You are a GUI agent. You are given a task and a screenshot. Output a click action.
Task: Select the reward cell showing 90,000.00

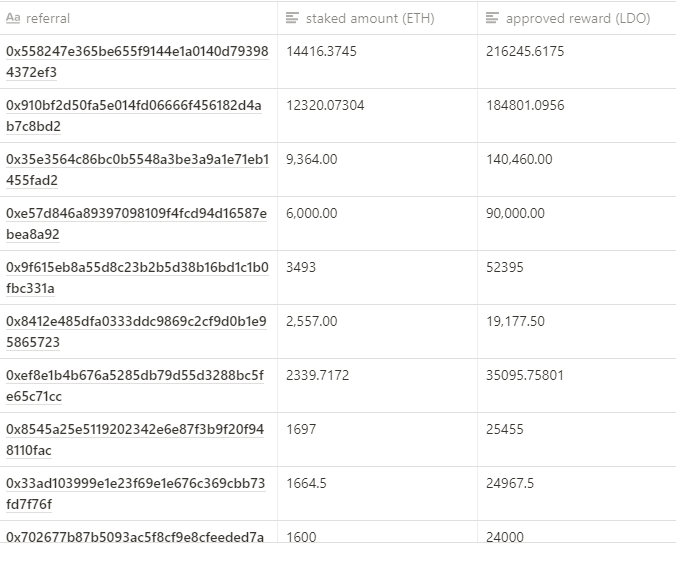click(577, 223)
